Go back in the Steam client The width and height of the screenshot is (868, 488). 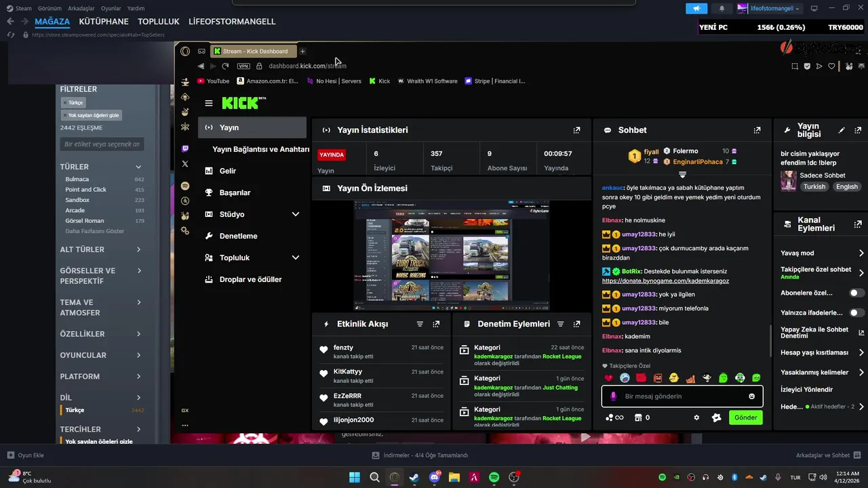[x=9, y=22]
